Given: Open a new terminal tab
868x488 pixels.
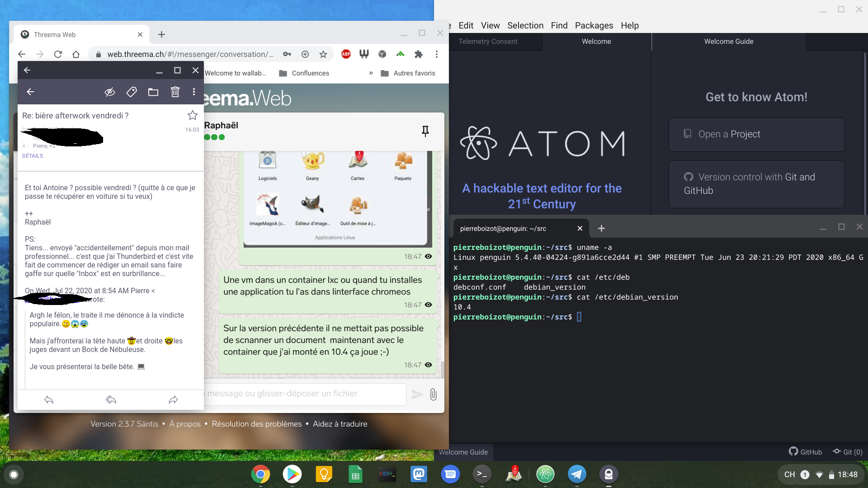Looking at the screenshot, I should pos(601,229).
